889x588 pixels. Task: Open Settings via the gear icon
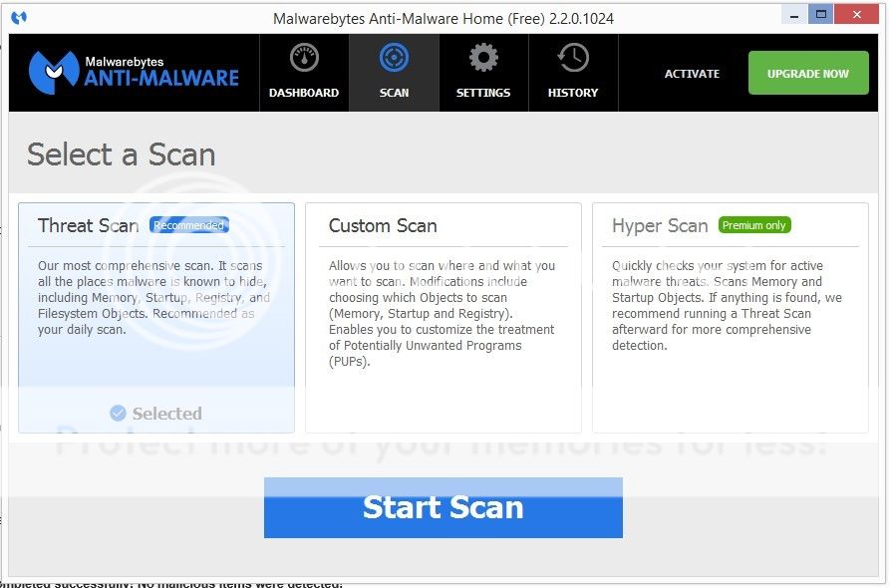pyautogui.click(x=483, y=59)
